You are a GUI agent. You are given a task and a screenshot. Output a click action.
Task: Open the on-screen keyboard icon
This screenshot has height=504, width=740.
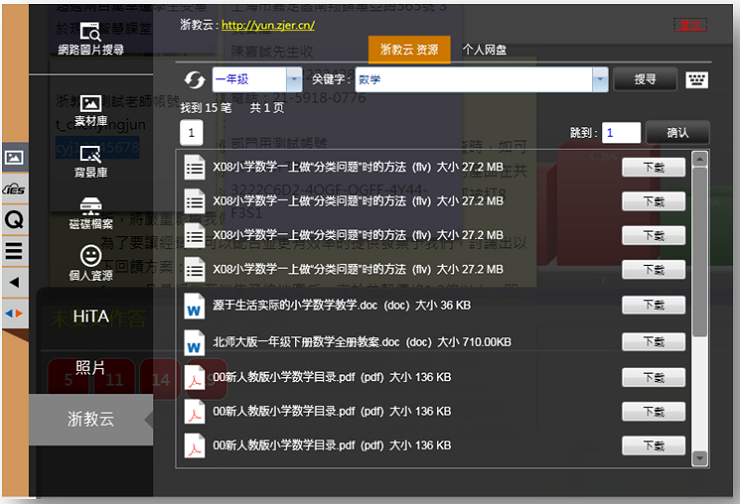pyautogui.click(x=697, y=80)
